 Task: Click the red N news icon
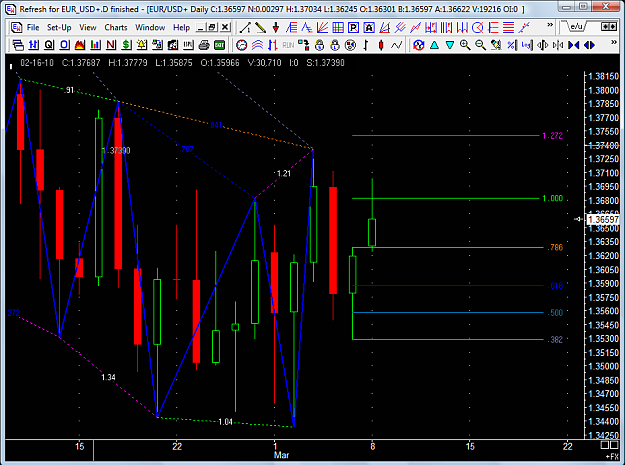pos(111,45)
